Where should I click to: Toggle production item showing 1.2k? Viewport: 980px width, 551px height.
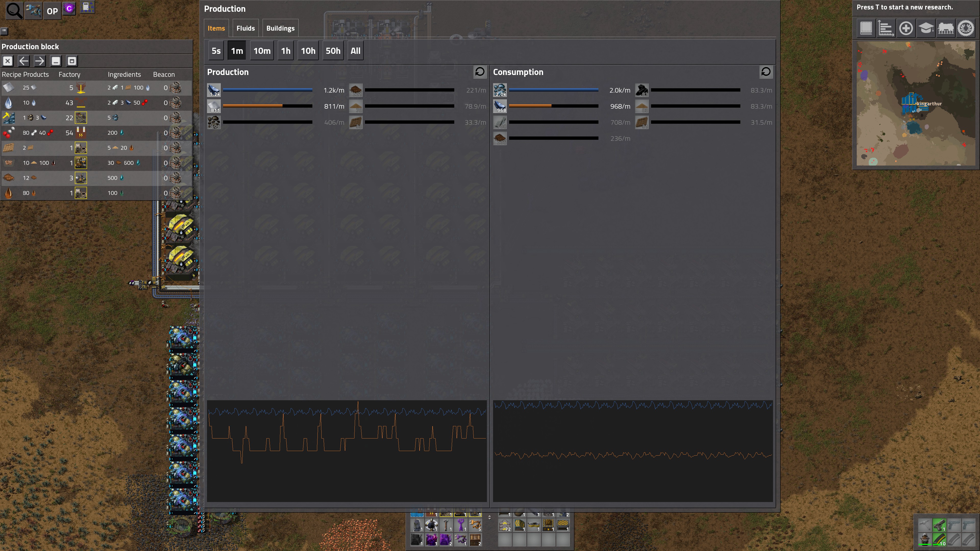214,90
